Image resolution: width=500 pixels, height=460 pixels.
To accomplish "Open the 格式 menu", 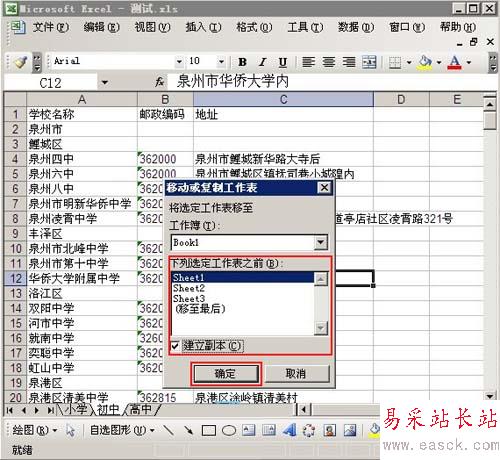I will point(254,27).
